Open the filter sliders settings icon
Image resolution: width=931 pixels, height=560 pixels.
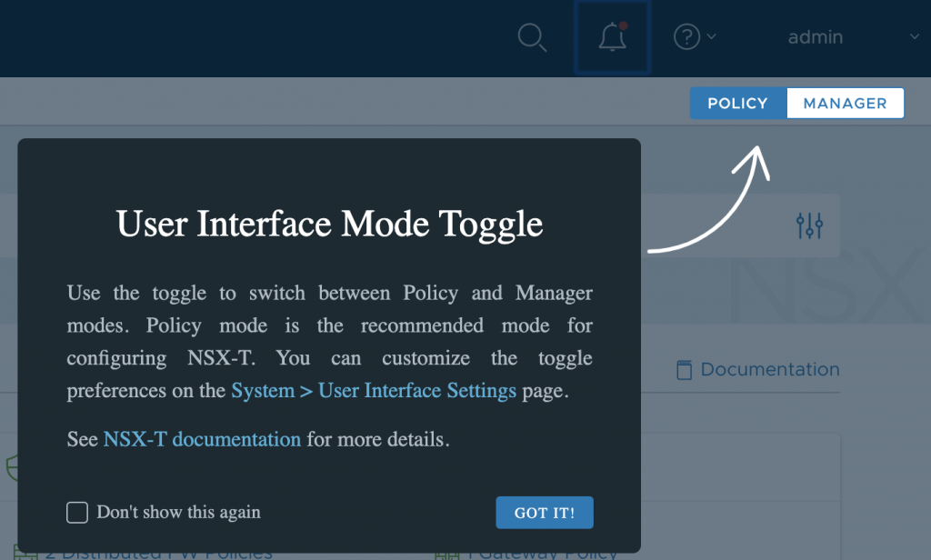[x=809, y=225]
